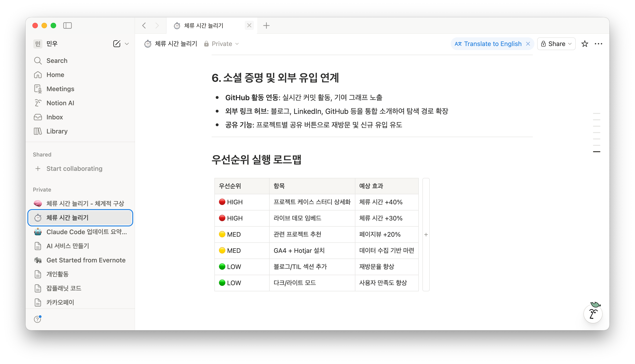
Task: Click the cell 프로젝트 케이스 스터디 상세화
Action: click(312, 202)
